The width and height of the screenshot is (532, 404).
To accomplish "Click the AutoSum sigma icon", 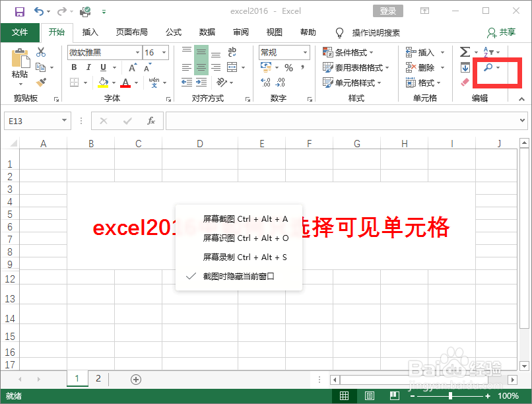I will click(465, 52).
